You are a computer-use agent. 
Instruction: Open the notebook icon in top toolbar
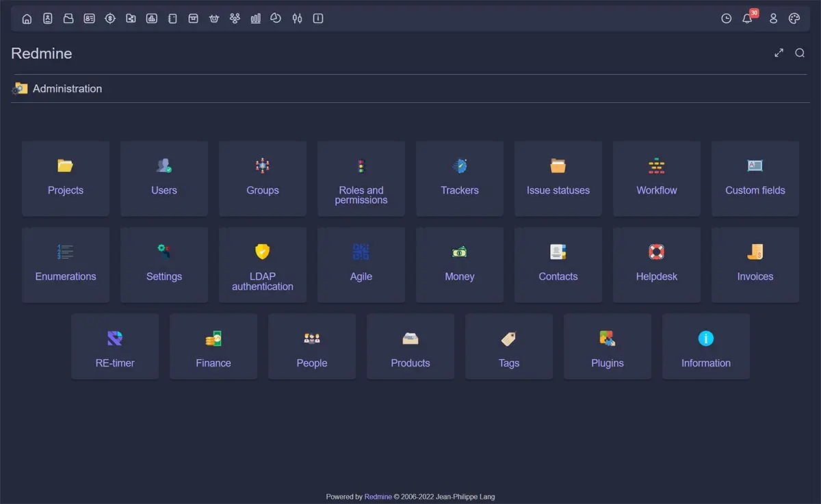point(172,18)
